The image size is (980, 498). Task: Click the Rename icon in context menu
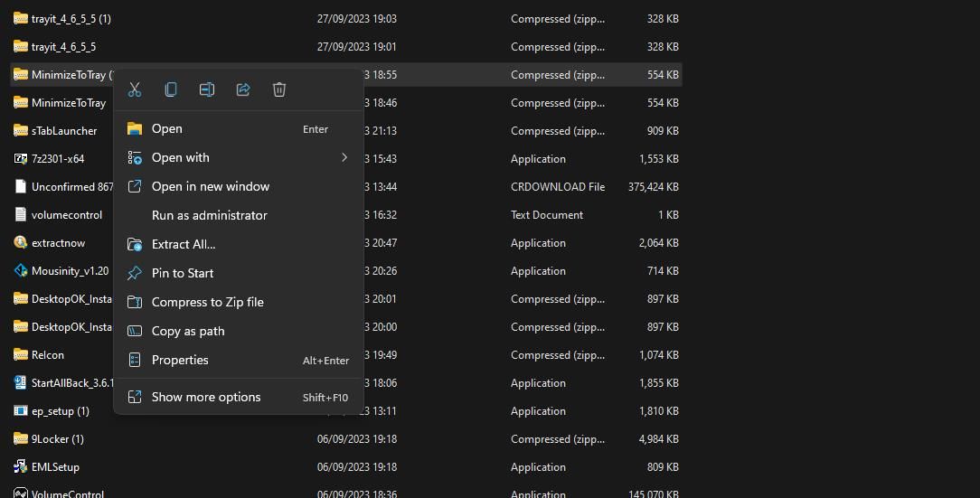click(x=207, y=89)
